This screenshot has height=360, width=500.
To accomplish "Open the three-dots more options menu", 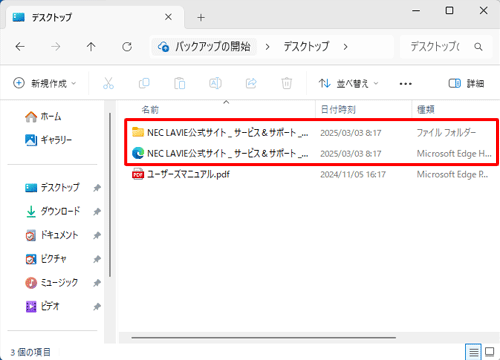I will [x=405, y=84].
